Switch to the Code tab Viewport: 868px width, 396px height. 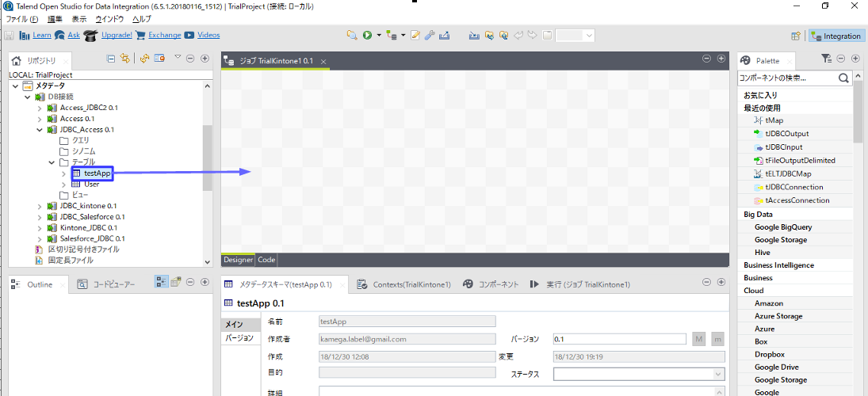(266, 260)
